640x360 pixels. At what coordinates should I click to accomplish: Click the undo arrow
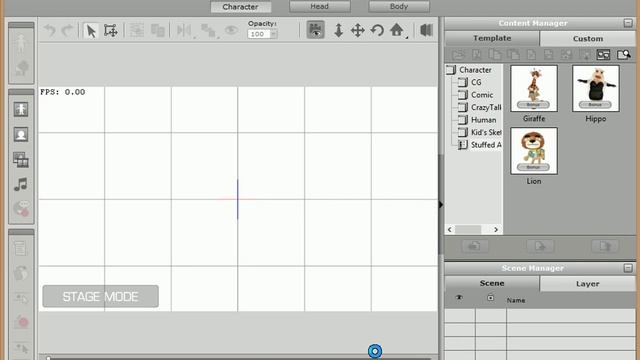pyautogui.click(x=50, y=31)
